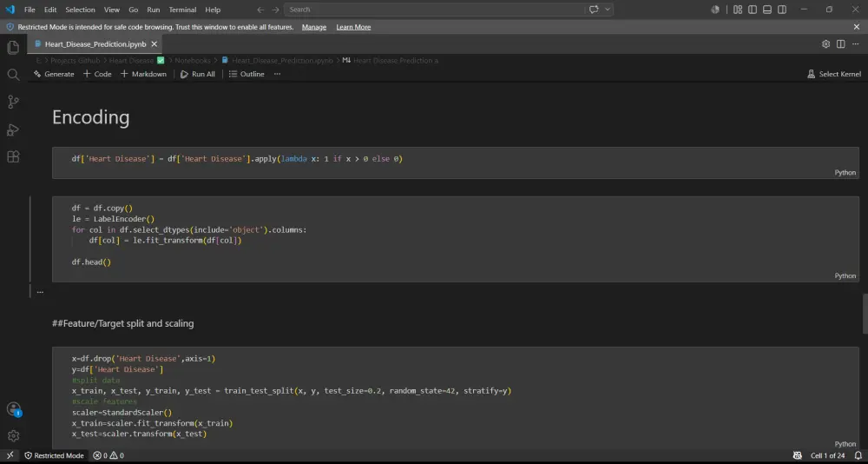Screen dimensions: 868x464
Task: Run All notebook cells
Action: click(198, 74)
